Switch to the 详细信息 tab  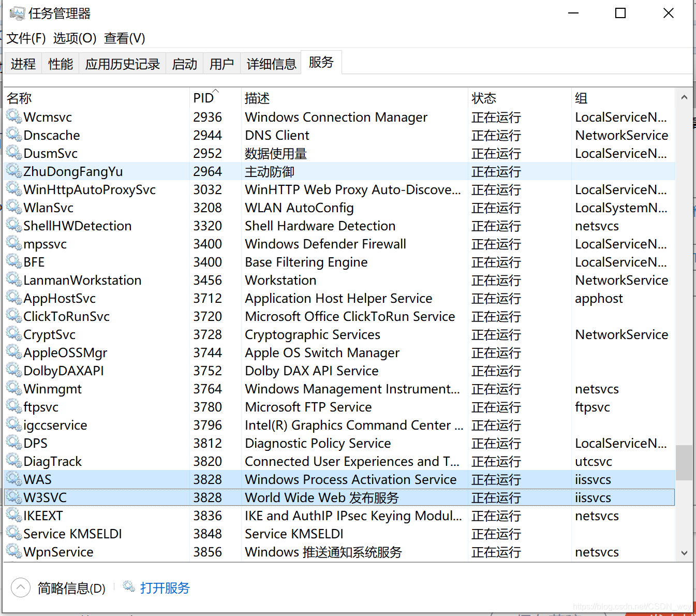[x=271, y=64]
